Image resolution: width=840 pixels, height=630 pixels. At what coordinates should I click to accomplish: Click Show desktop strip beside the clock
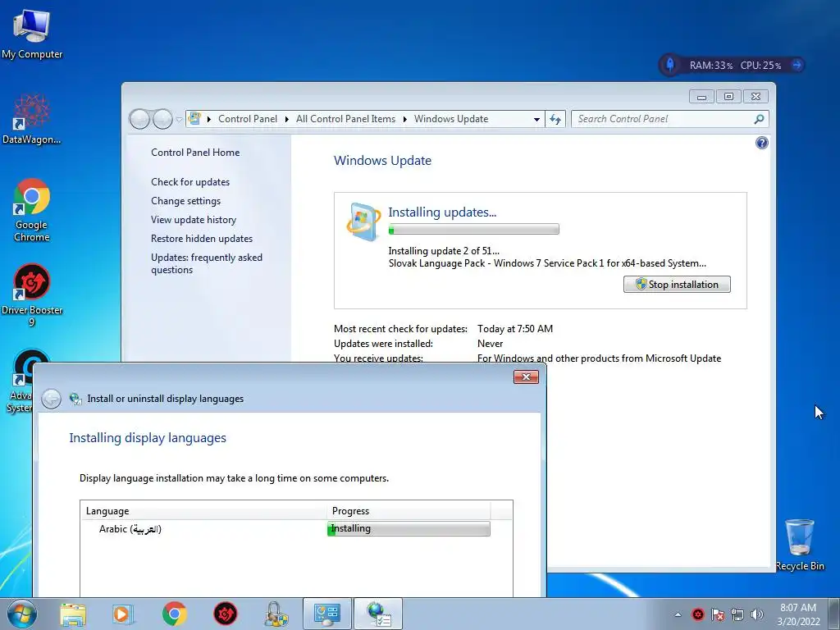click(833, 614)
